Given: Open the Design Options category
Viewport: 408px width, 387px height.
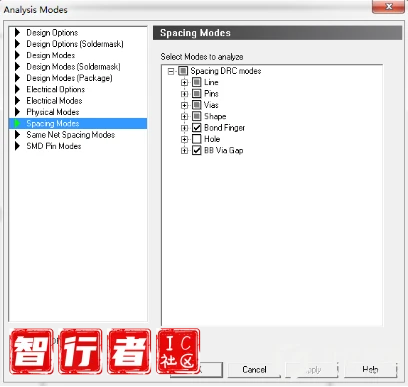Looking at the screenshot, I should (52, 33).
